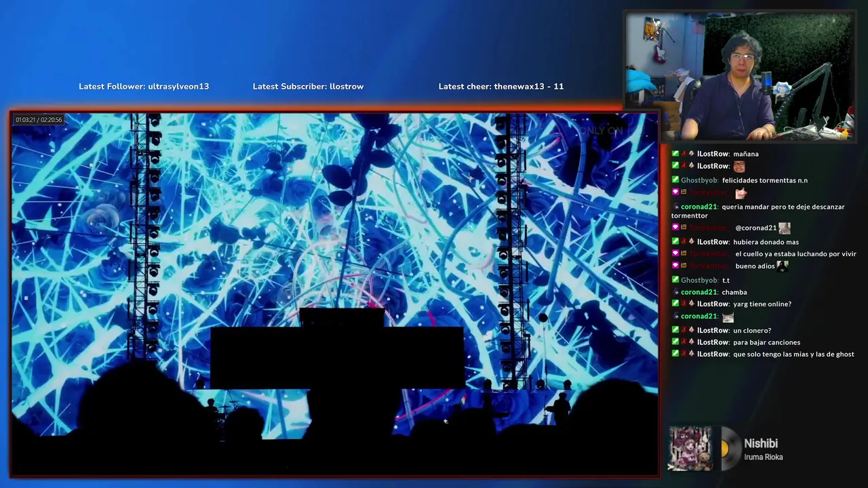Viewport: 868px width, 488px height.
Task: Click the dark emote after "bueno adios"
Action: click(x=783, y=266)
